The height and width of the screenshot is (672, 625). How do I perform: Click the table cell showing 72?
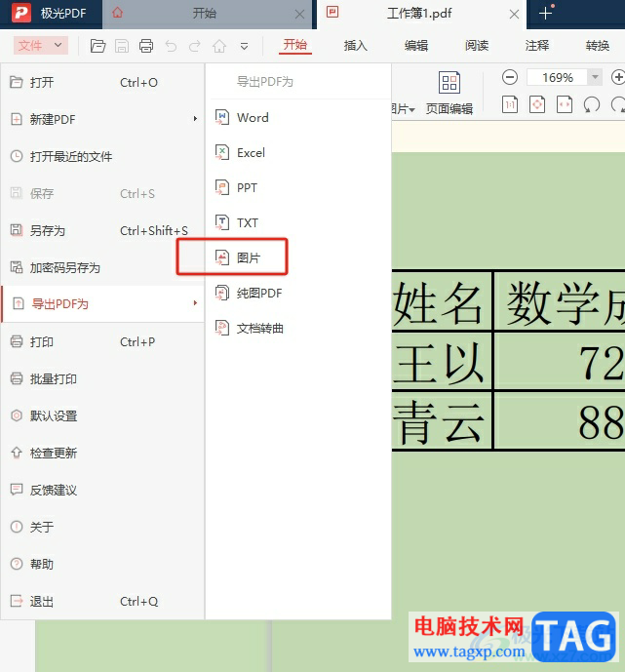[x=560, y=361]
